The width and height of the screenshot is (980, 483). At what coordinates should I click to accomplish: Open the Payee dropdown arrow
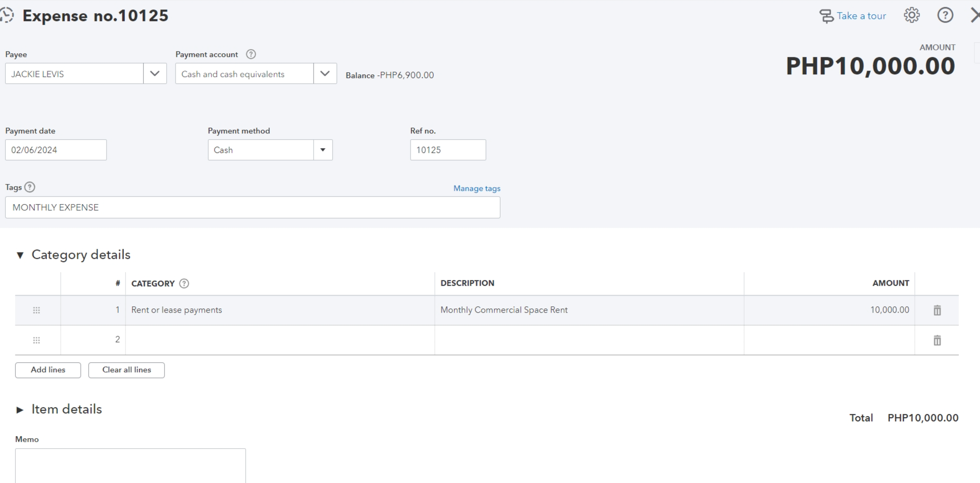[155, 74]
